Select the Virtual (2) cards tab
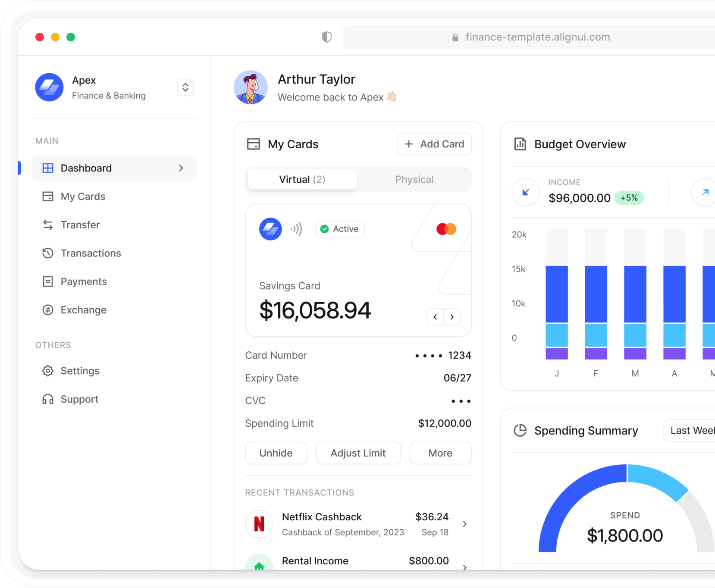The height and width of the screenshot is (588, 715). 302,179
